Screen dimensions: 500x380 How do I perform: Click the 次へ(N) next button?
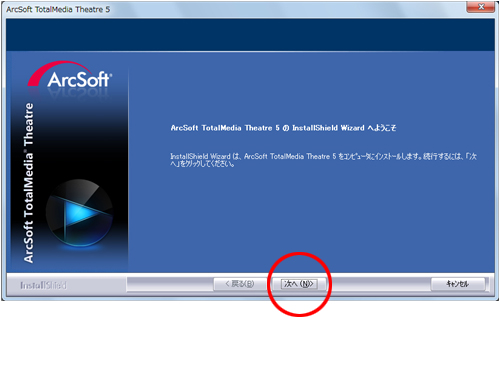click(299, 284)
